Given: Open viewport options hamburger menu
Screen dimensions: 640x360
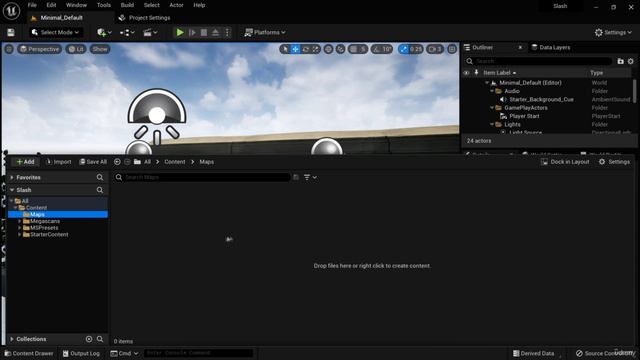Looking at the screenshot, I should tap(9, 49).
